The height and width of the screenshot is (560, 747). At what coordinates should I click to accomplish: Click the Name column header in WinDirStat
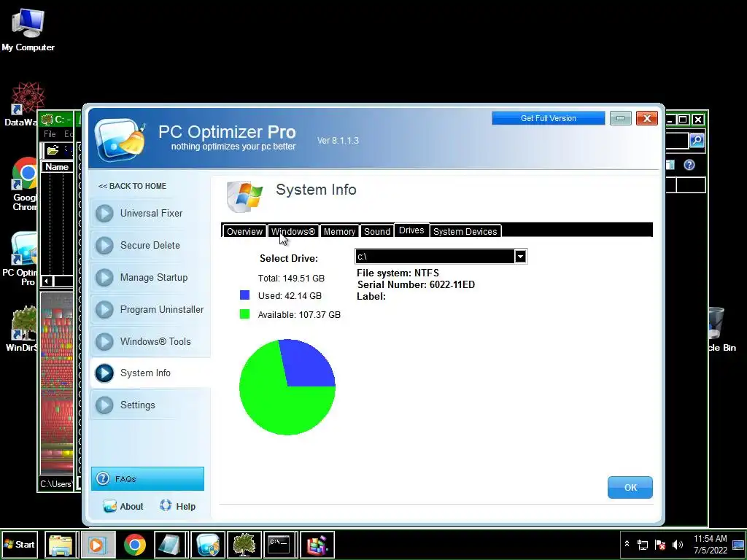[57, 167]
